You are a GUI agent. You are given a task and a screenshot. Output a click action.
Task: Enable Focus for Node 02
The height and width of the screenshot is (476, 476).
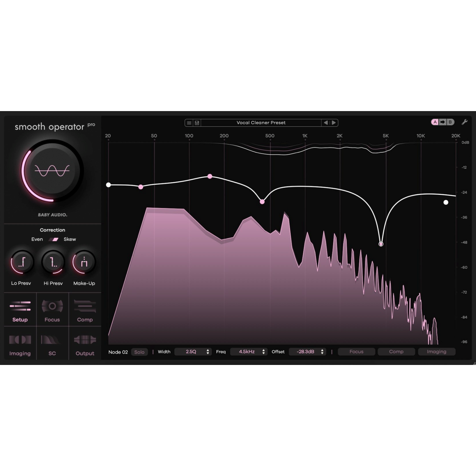(x=356, y=352)
